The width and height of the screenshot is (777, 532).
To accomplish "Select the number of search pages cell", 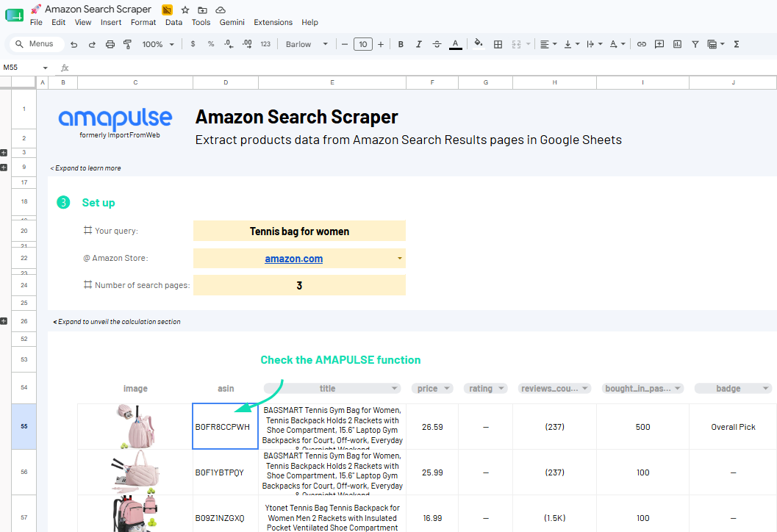I will [x=299, y=285].
